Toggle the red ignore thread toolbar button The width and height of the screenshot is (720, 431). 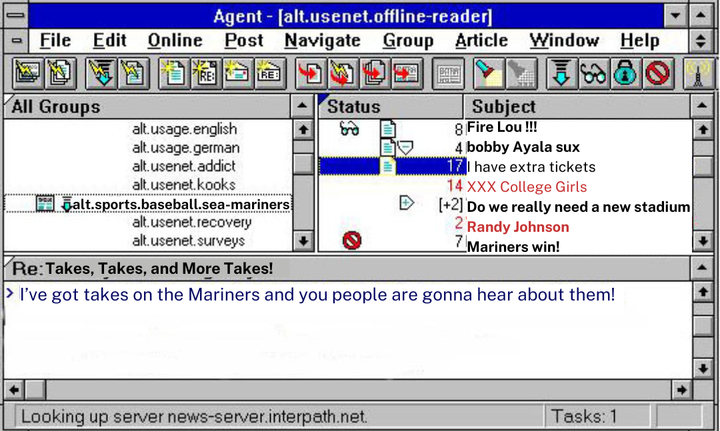click(657, 73)
